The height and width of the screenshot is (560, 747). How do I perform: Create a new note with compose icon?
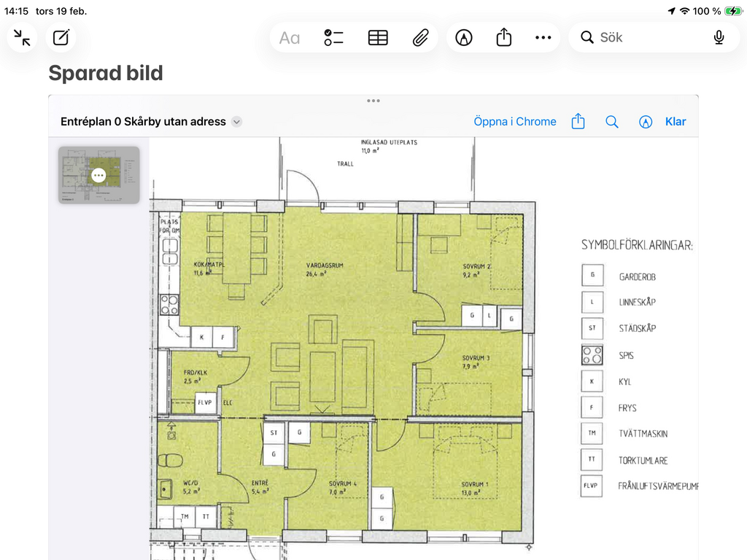coord(61,38)
